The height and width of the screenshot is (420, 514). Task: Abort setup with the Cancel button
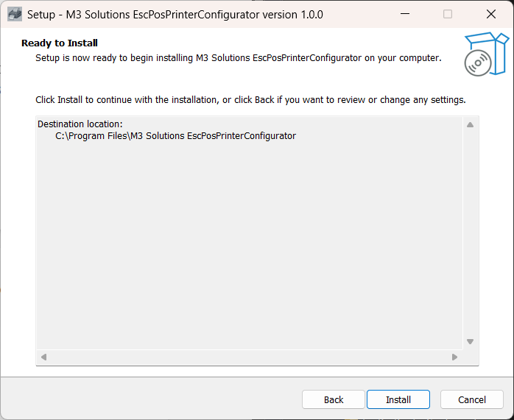coord(472,399)
